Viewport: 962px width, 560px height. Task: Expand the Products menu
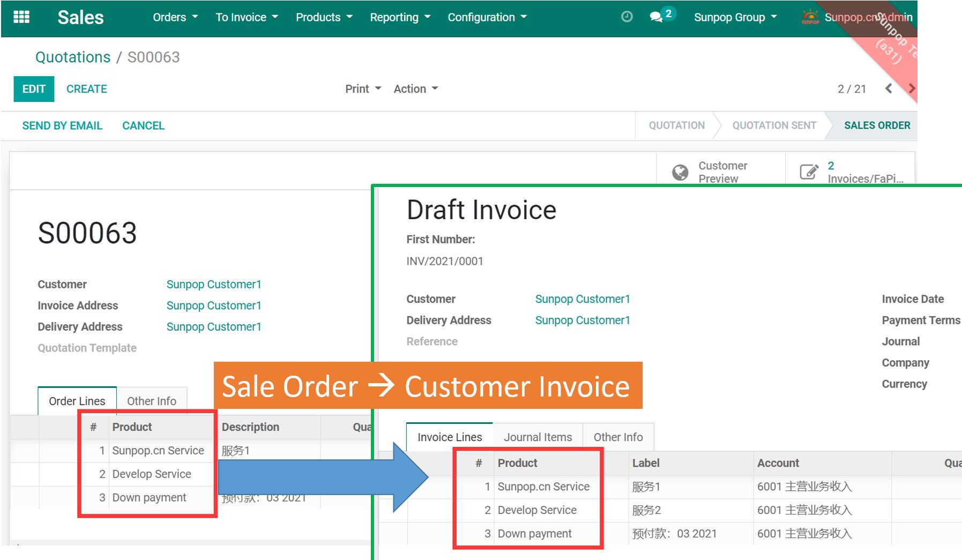[324, 17]
